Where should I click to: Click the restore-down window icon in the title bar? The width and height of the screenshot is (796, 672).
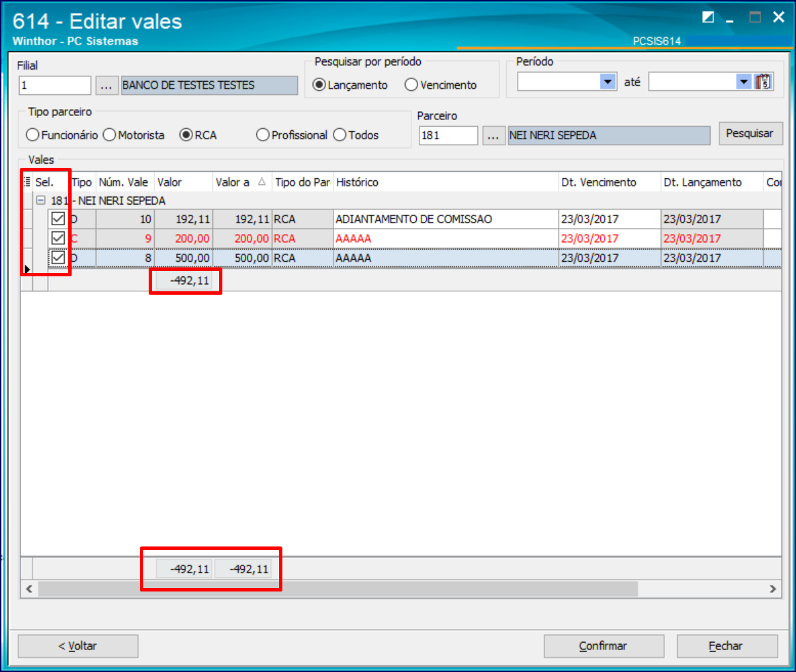pyautogui.click(x=708, y=18)
